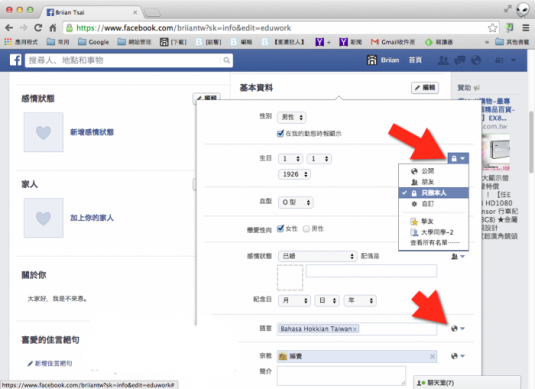Viewport: 535px width, 389px height.
Task: Open first Yahoo bookmark icon
Action: (319, 42)
